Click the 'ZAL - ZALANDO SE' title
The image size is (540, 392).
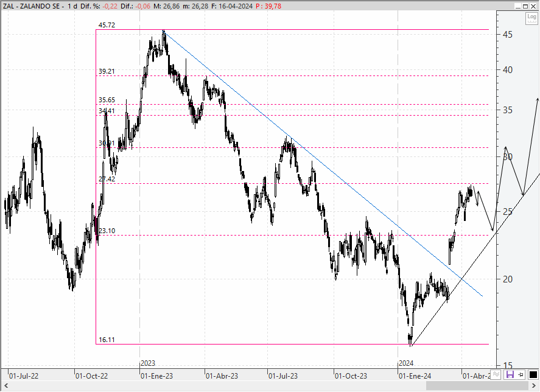click(x=31, y=6)
